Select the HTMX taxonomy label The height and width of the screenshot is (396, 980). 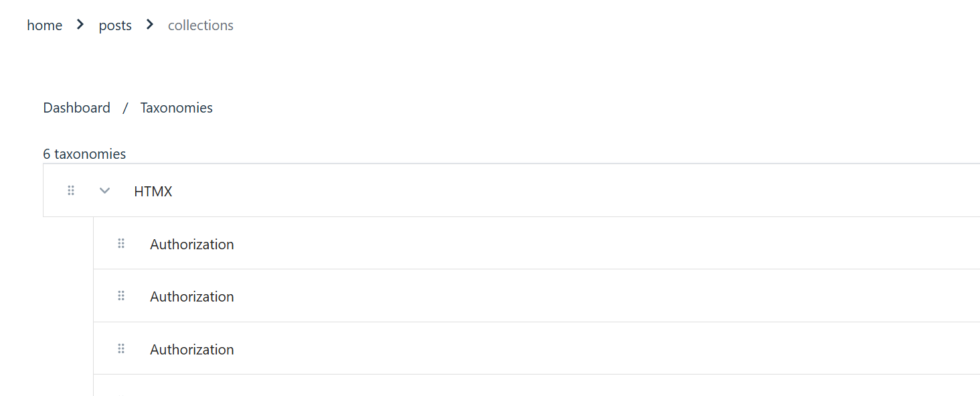click(153, 192)
